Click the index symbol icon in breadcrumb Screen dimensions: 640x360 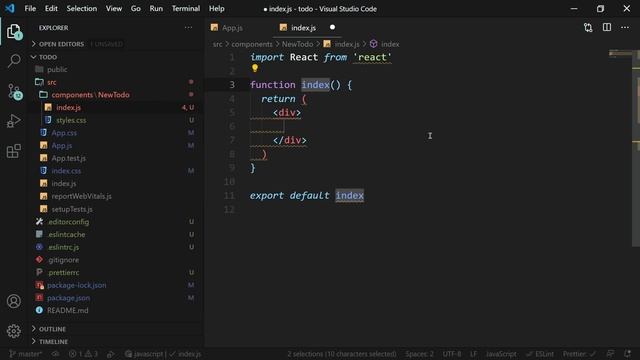point(373,44)
